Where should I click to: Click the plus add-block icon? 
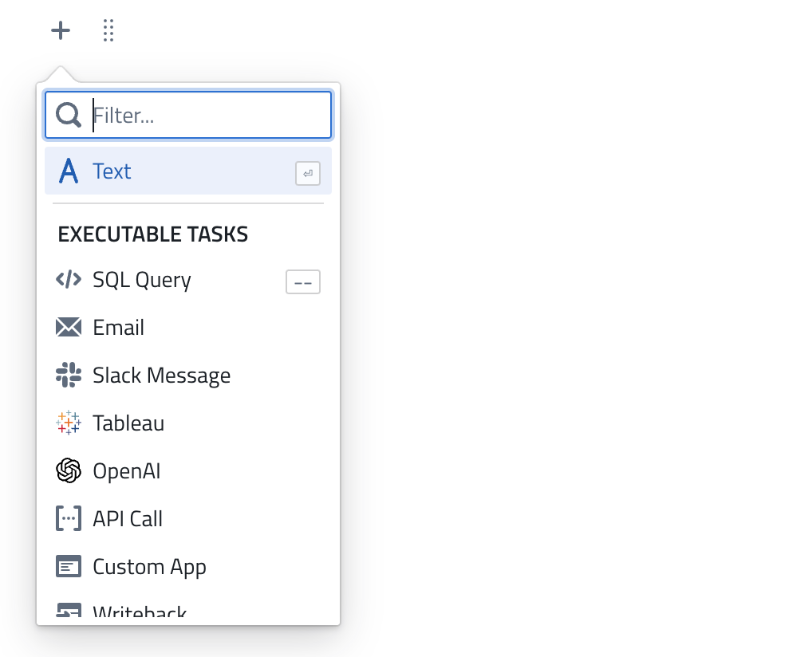tap(61, 31)
